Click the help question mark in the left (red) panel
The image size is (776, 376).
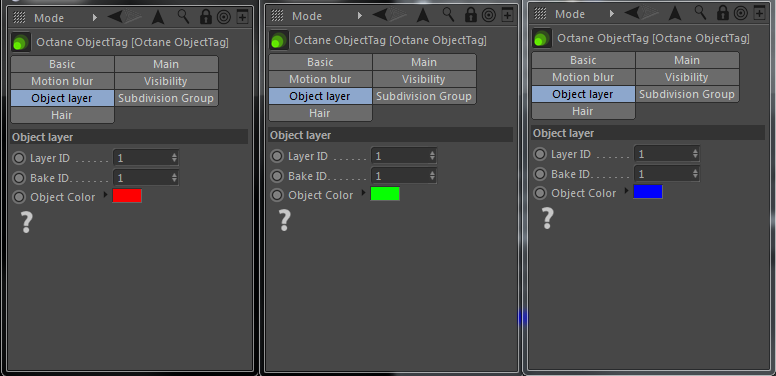[26, 222]
